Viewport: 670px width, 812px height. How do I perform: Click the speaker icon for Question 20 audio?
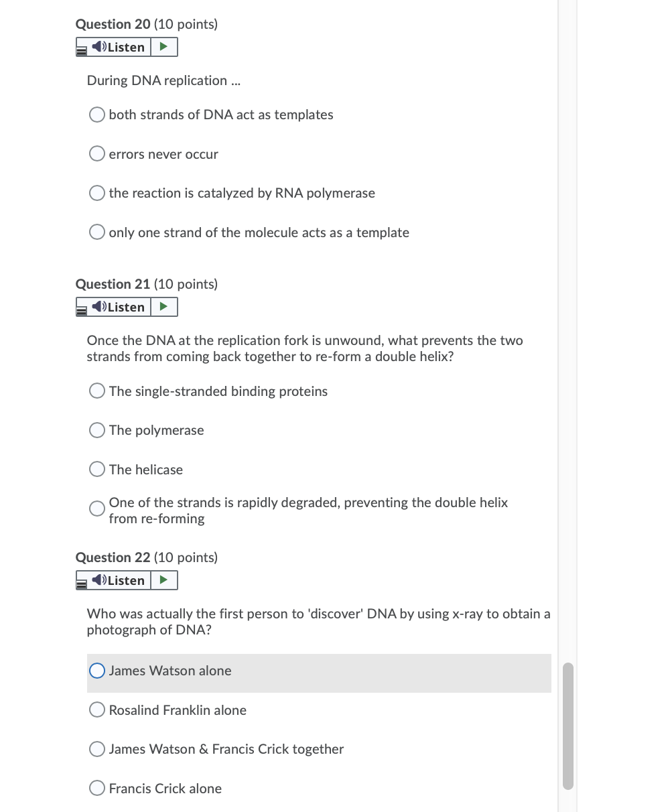click(x=98, y=47)
